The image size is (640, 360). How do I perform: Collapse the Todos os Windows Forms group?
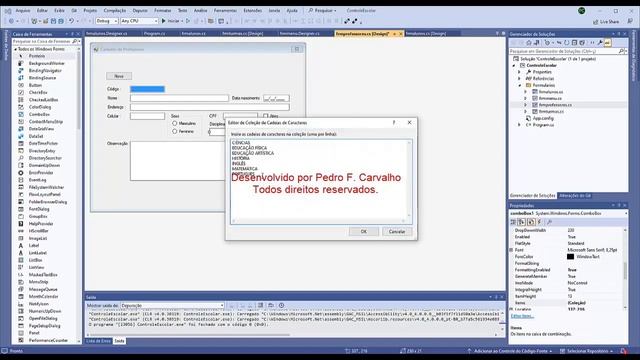[x=16, y=49]
